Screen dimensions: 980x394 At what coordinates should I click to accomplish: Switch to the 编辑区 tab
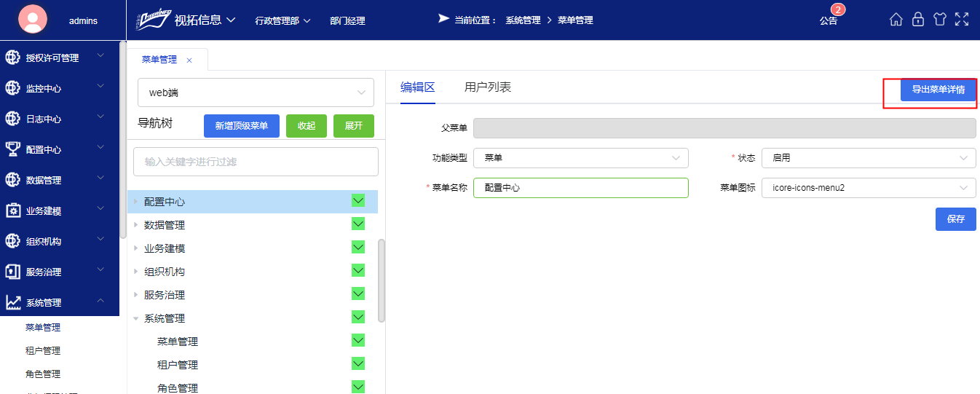tap(418, 87)
